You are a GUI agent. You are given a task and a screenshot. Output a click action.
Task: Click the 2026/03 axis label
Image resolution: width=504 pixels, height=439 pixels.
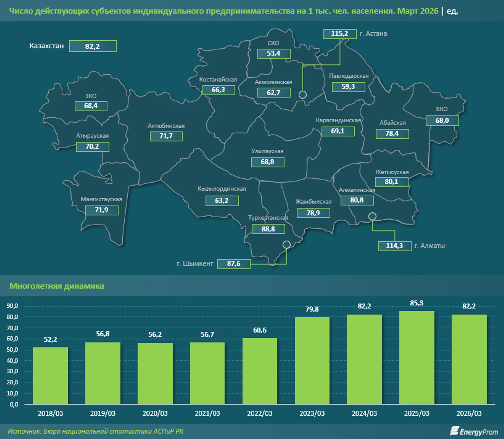click(469, 414)
